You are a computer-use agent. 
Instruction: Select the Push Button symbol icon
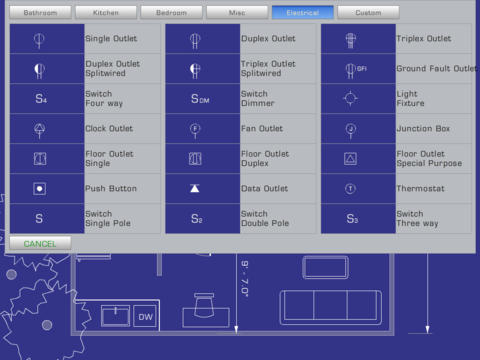pyautogui.click(x=40, y=189)
